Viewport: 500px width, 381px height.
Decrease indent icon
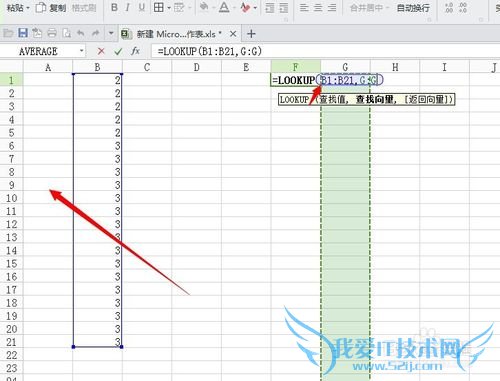[x=270, y=8]
